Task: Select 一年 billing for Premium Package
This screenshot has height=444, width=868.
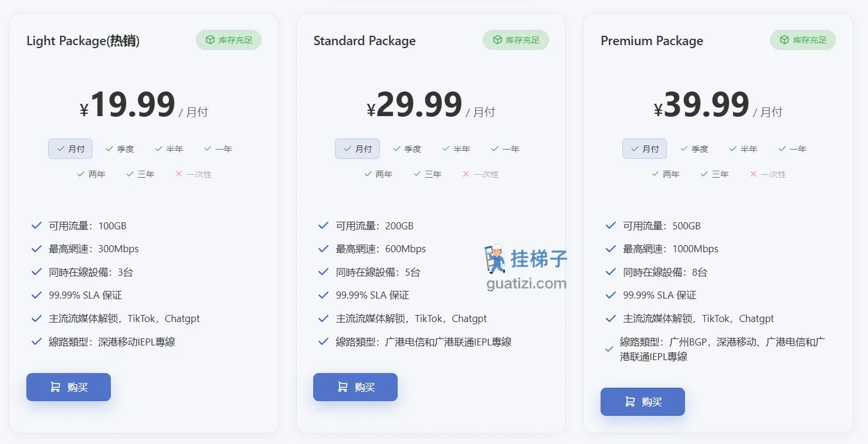Action: [x=792, y=149]
